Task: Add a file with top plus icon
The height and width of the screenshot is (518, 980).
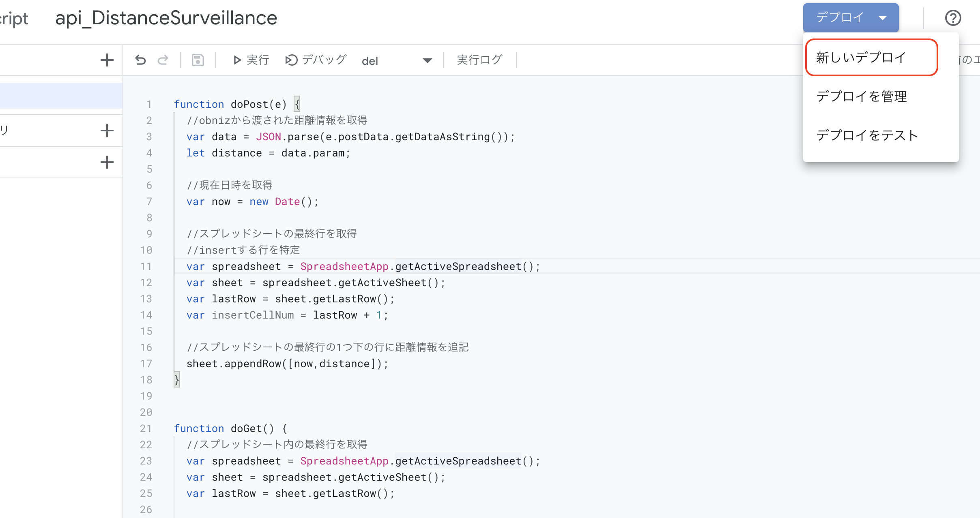Action: 107,60
